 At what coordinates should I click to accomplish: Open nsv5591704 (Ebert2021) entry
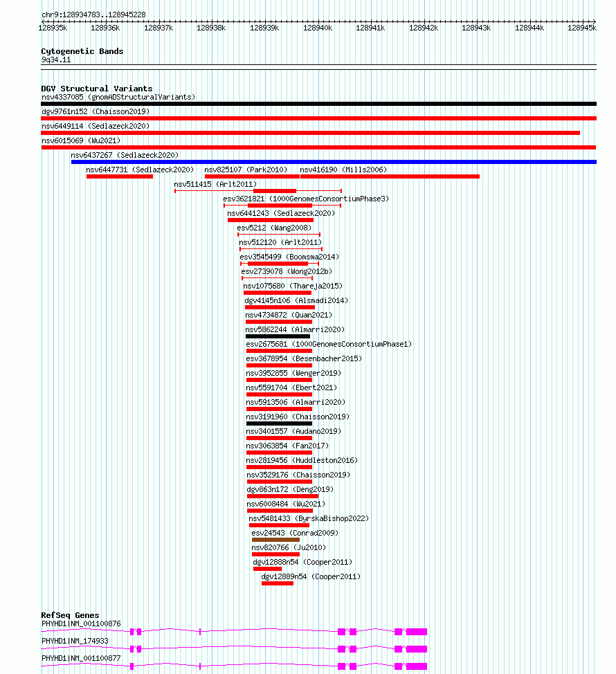[x=291, y=388]
